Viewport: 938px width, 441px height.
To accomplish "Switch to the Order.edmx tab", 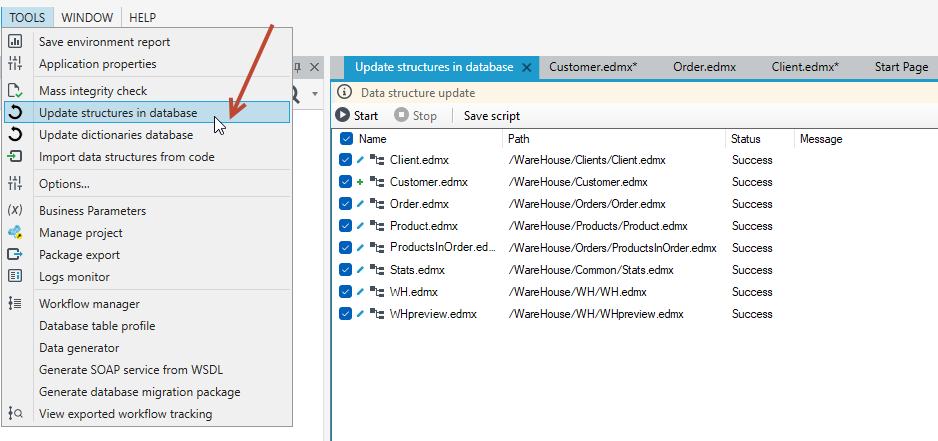I will (x=704, y=67).
